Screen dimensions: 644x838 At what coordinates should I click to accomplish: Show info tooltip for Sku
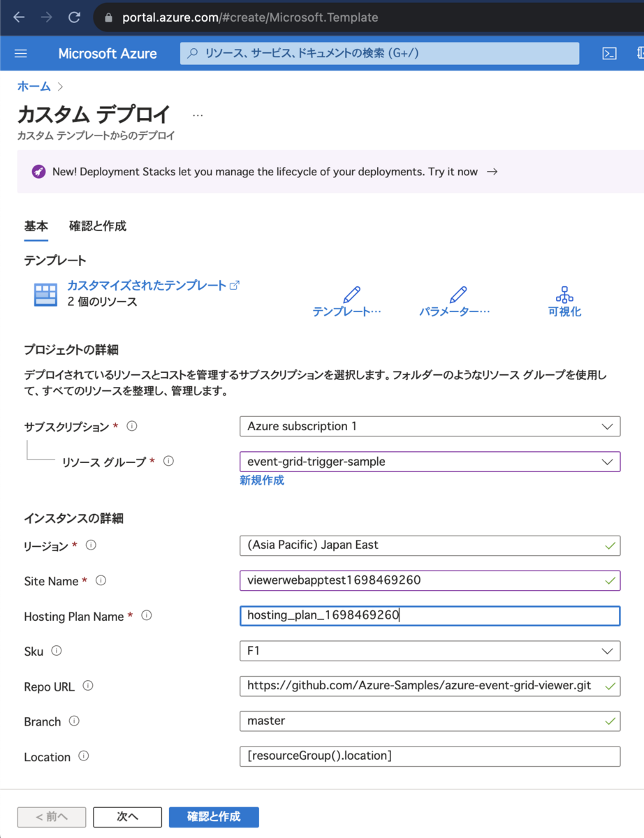pos(57,651)
